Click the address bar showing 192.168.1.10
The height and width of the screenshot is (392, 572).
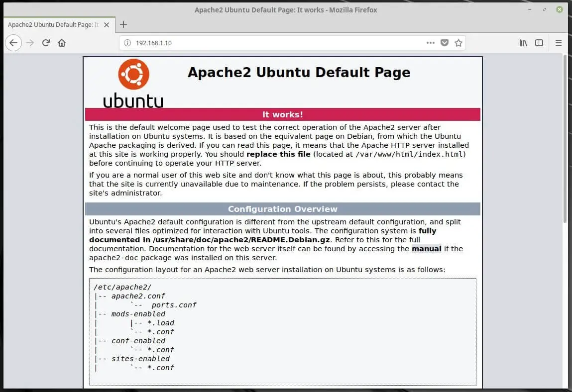click(292, 43)
